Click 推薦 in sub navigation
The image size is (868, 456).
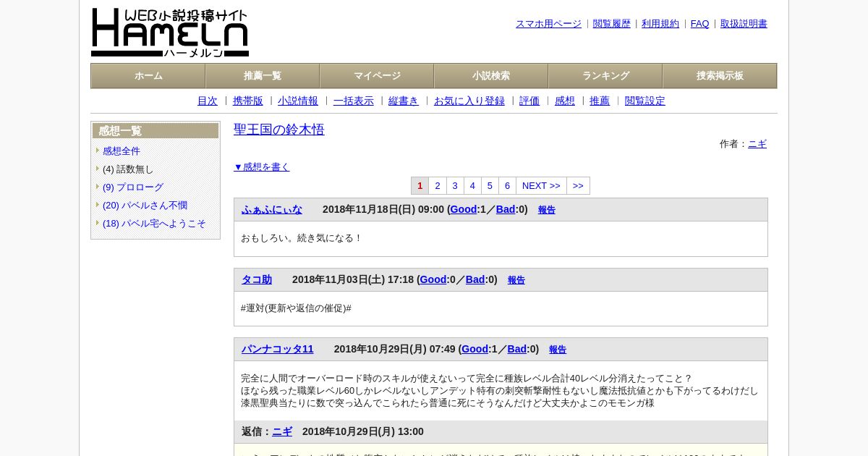(x=600, y=101)
